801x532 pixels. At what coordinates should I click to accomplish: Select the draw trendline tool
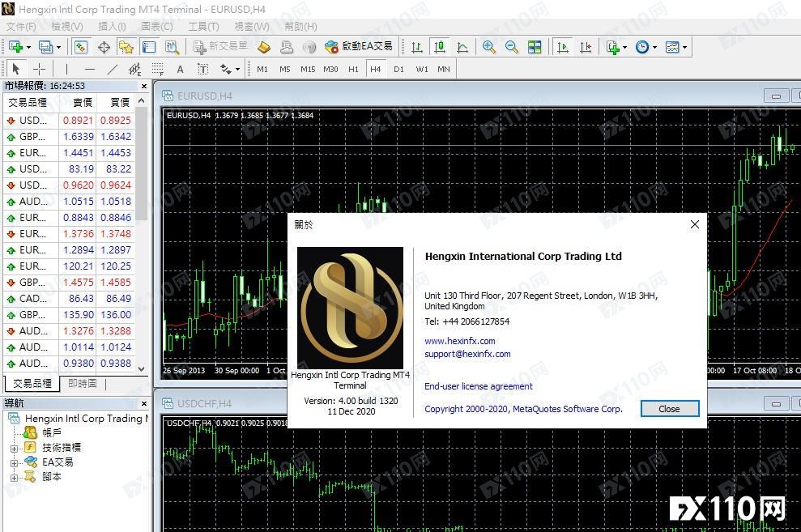113,70
